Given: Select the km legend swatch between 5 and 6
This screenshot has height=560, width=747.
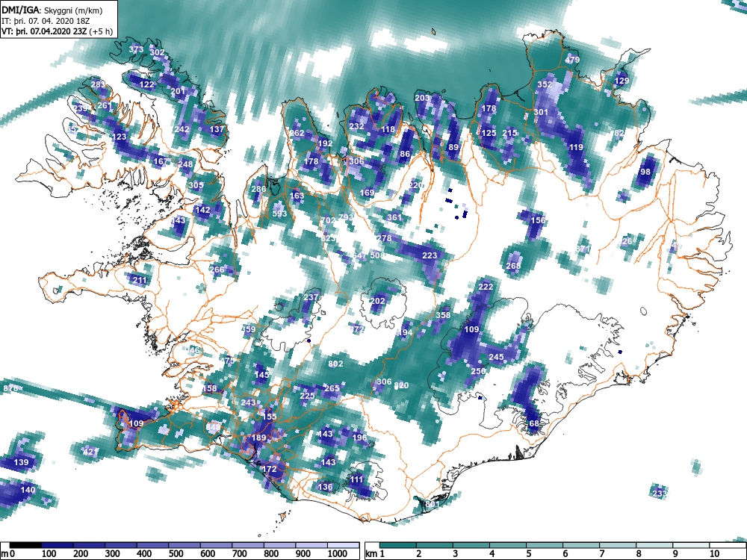Looking at the screenshot, I should pos(545,545).
